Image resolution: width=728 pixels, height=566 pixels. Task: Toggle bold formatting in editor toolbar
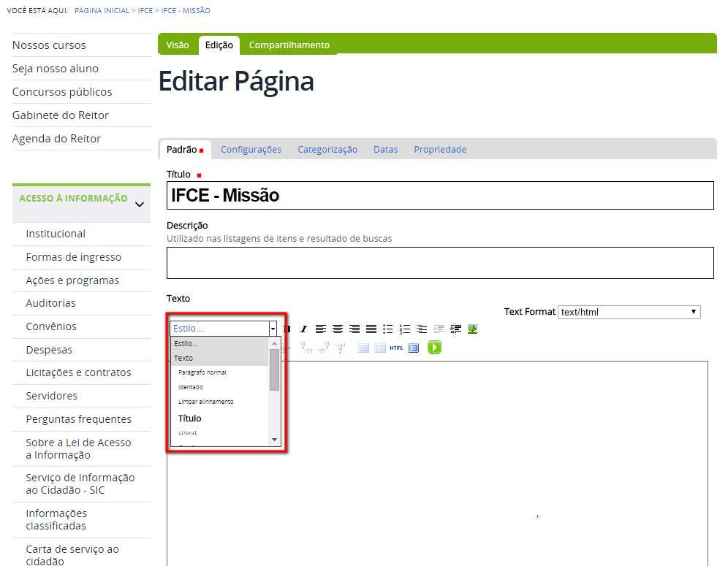[287, 329]
